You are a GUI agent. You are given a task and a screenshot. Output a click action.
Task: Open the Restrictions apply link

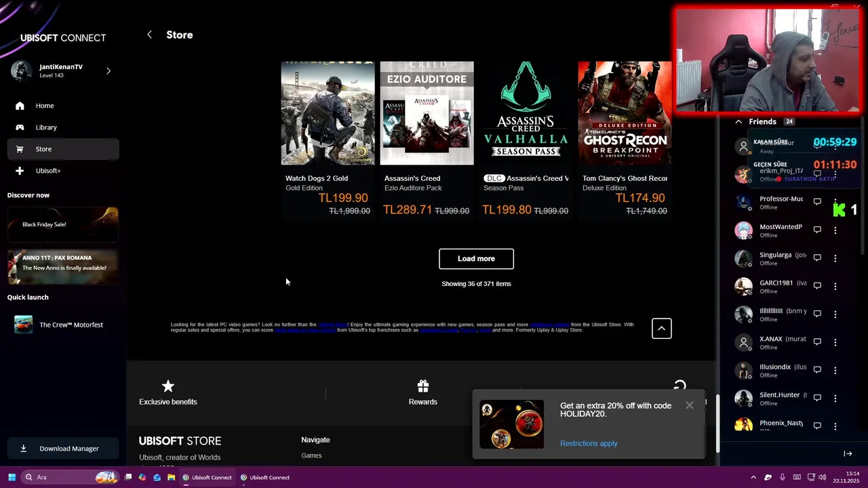tap(589, 443)
